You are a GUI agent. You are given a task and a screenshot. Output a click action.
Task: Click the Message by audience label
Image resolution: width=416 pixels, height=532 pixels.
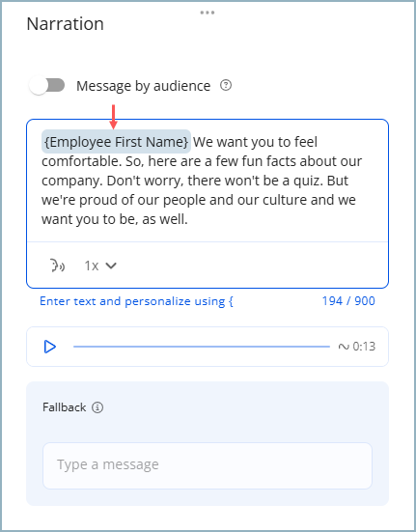coord(143,86)
